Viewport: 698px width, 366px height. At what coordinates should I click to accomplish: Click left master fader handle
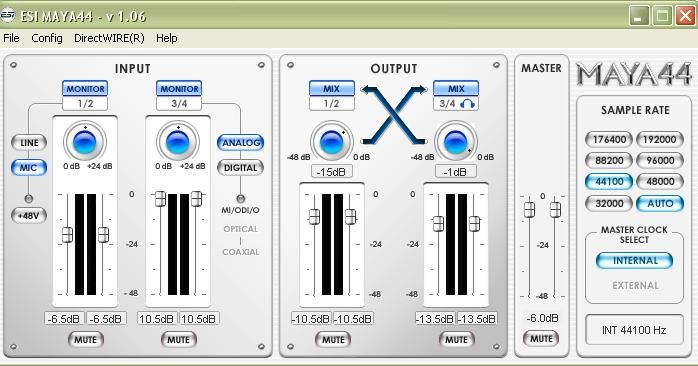coord(529,209)
